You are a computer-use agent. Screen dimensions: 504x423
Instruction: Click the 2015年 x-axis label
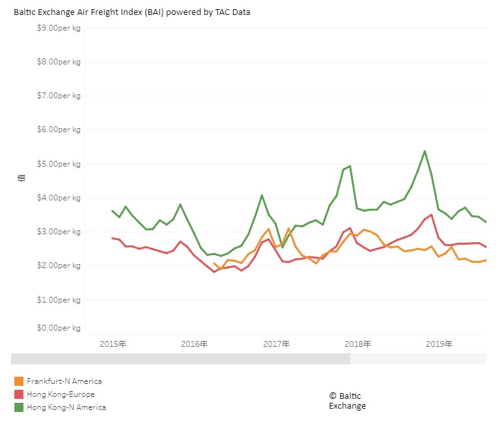[112, 344]
